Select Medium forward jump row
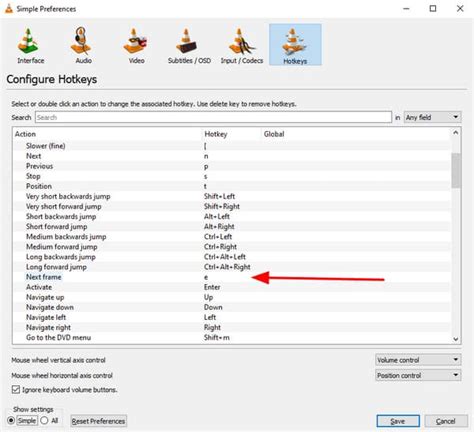 point(232,247)
